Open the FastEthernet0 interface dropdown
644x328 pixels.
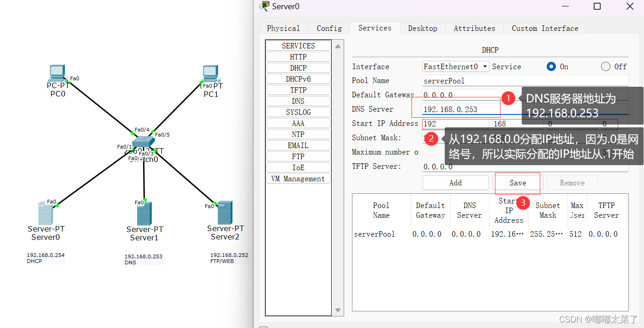(x=455, y=66)
